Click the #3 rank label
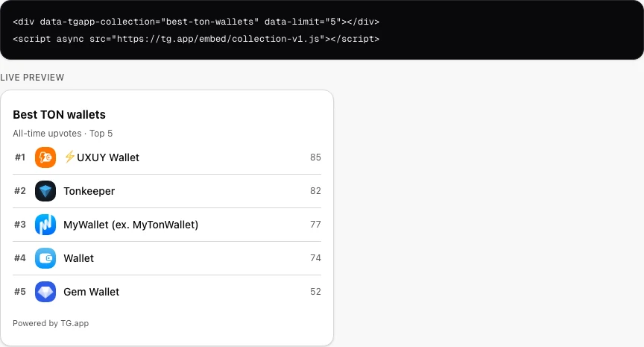Viewport: 644px width, 347px height. [x=20, y=225]
